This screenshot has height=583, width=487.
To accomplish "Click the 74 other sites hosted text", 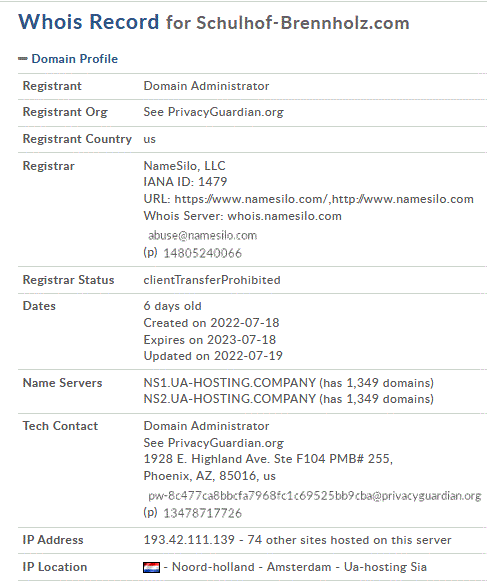I will pos(349,540).
